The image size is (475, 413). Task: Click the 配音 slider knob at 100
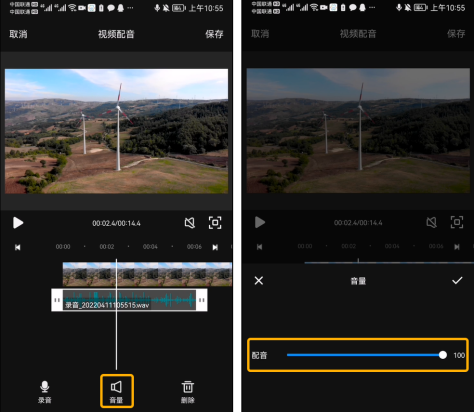(443, 355)
